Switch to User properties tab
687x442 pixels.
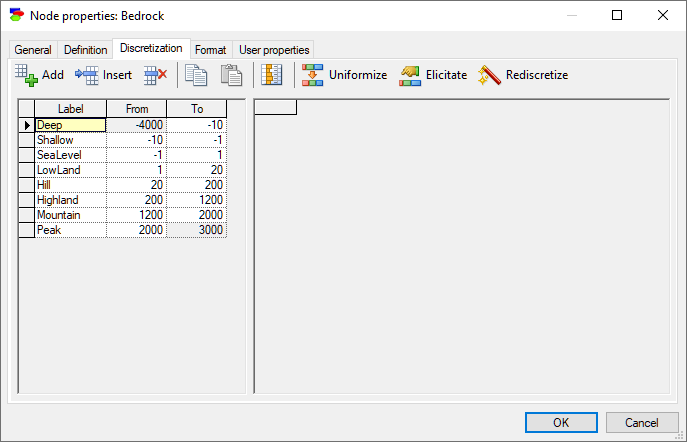coord(274,50)
